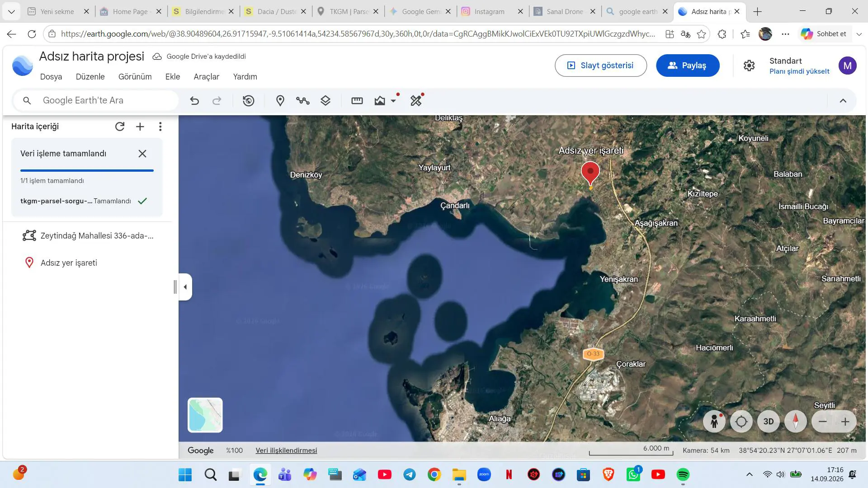
Task: Expand the browser tab list dropdown
Action: coord(11,12)
